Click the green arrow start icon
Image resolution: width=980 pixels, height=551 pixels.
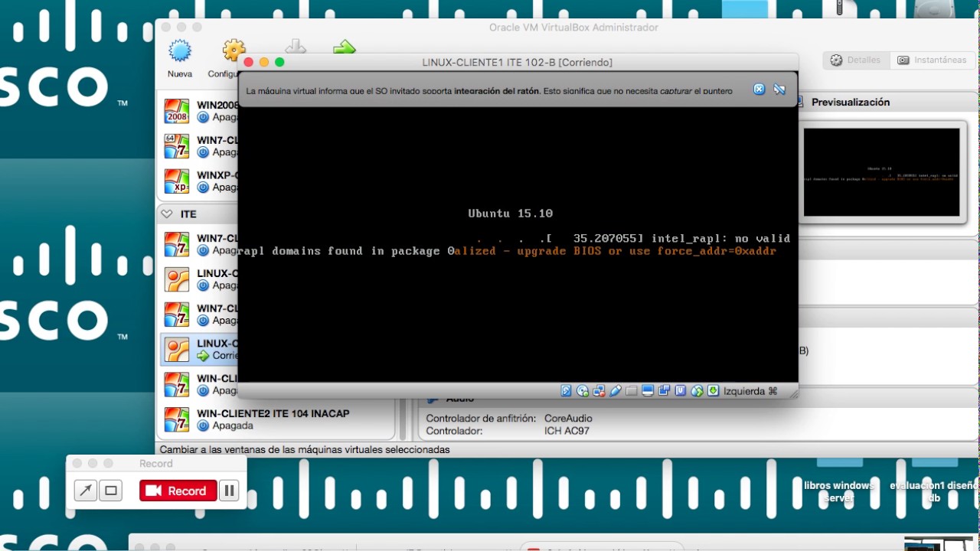click(345, 47)
